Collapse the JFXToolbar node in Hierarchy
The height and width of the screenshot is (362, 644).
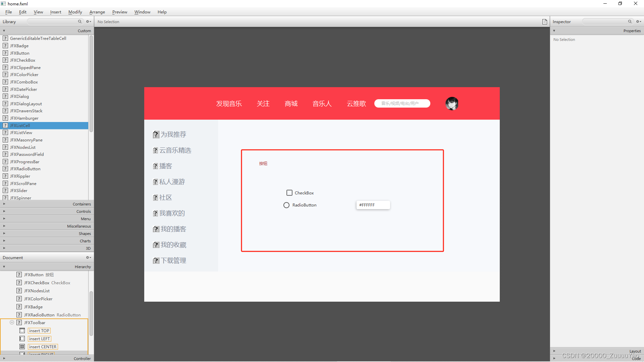(12, 322)
